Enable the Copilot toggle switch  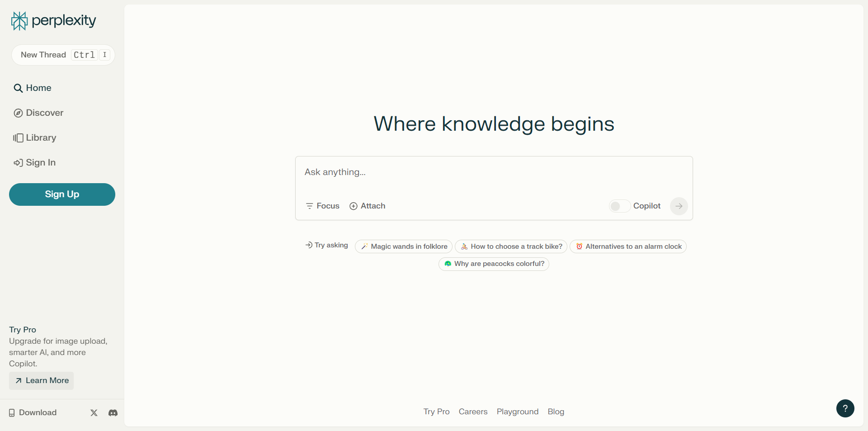(619, 206)
